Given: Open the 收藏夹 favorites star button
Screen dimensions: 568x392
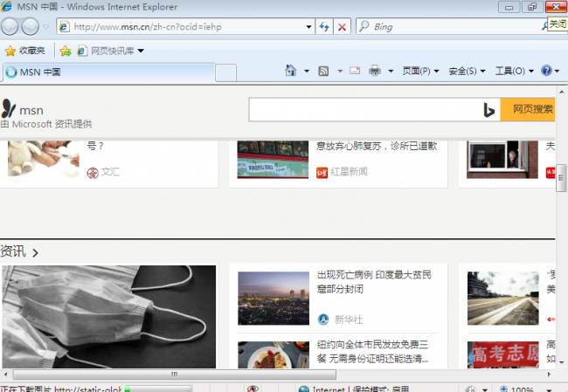Looking at the screenshot, I should click(25, 51).
